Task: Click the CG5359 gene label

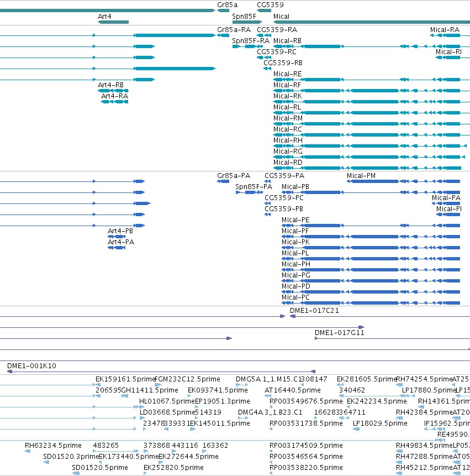Action: pos(270,5)
